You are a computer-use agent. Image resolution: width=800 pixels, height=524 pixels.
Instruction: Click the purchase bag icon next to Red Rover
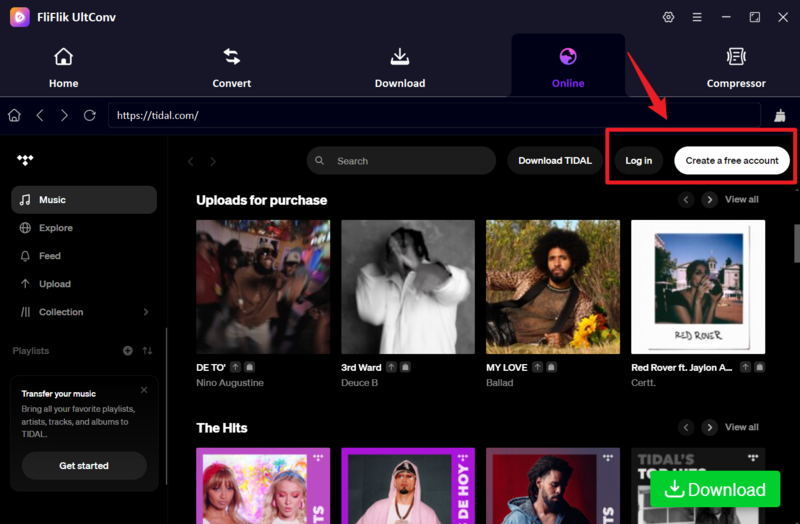pyautogui.click(x=759, y=367)
